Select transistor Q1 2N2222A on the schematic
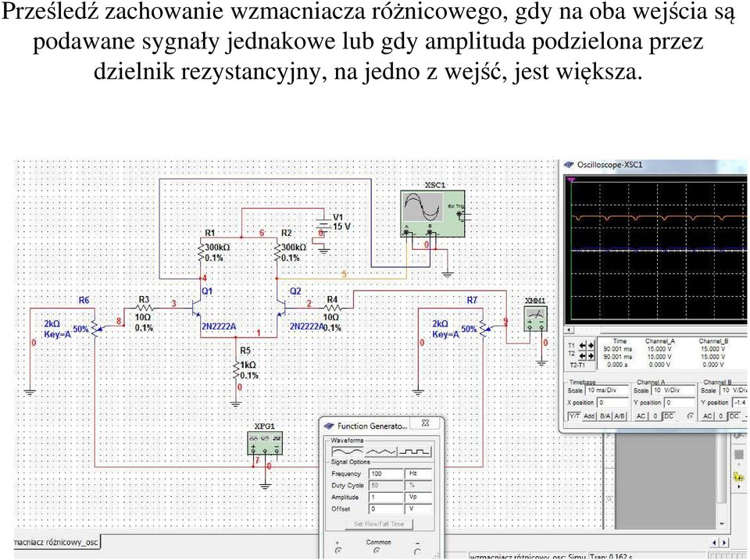 (x=197, y=309)
